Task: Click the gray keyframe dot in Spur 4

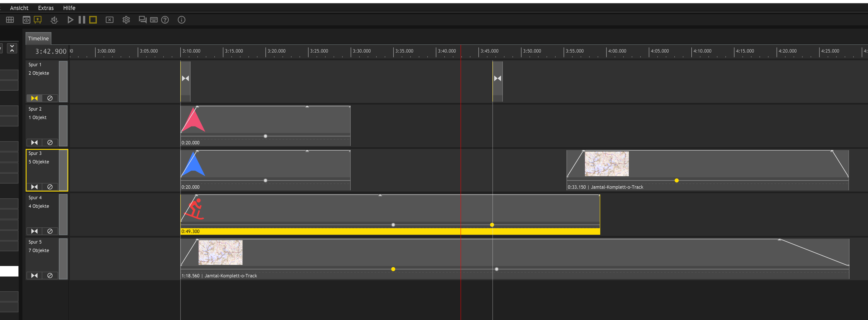Action: point(393,225)
